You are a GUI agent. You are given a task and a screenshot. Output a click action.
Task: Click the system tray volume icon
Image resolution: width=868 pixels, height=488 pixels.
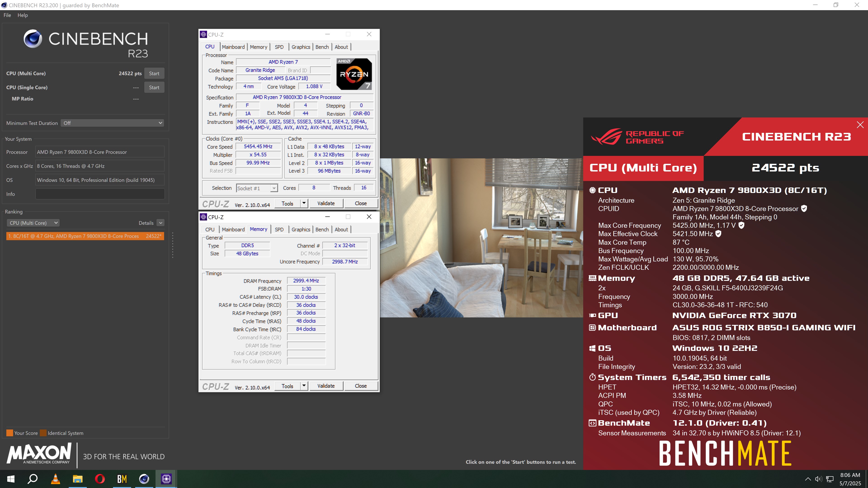pyautogui.click(x=818, y=479)
